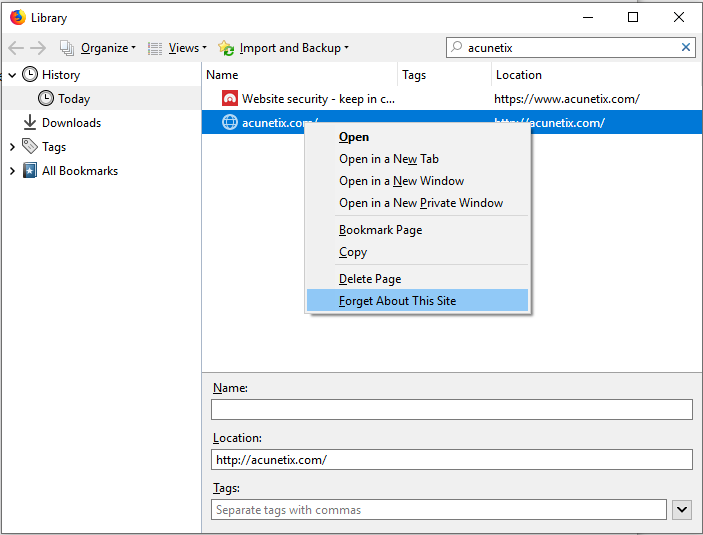Choose Open in a New Window
Screen dimensions: 703x535
point(417,181)
